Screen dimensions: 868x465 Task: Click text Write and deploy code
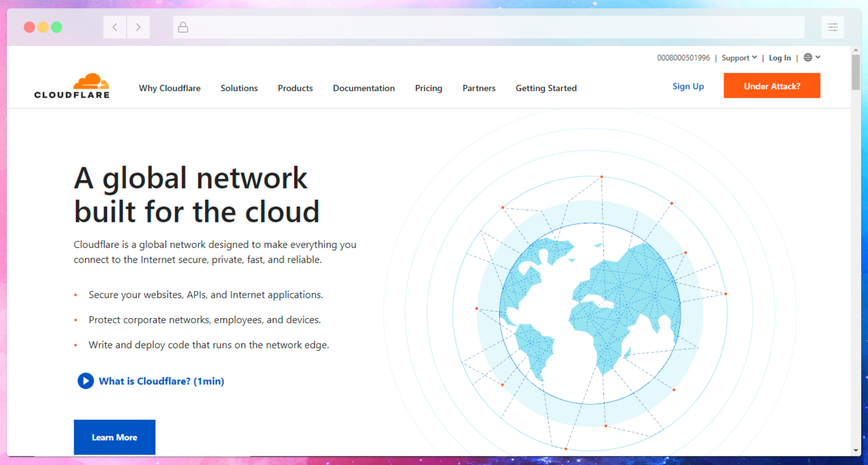(x=209, y=345)
